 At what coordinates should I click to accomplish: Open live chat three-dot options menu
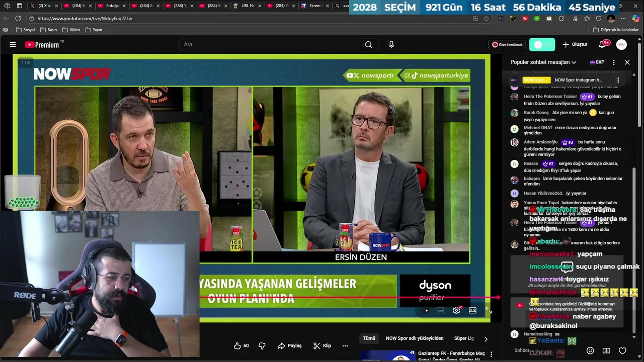click(613, 62)
